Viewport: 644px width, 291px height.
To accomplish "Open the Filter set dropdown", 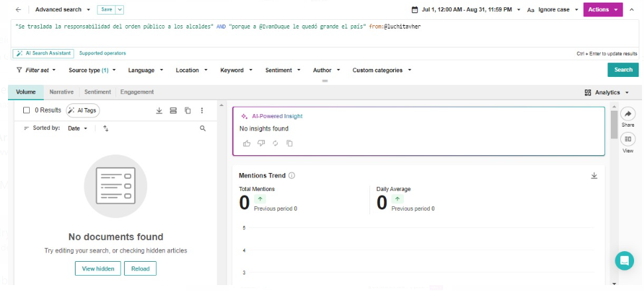I will 36,70.
